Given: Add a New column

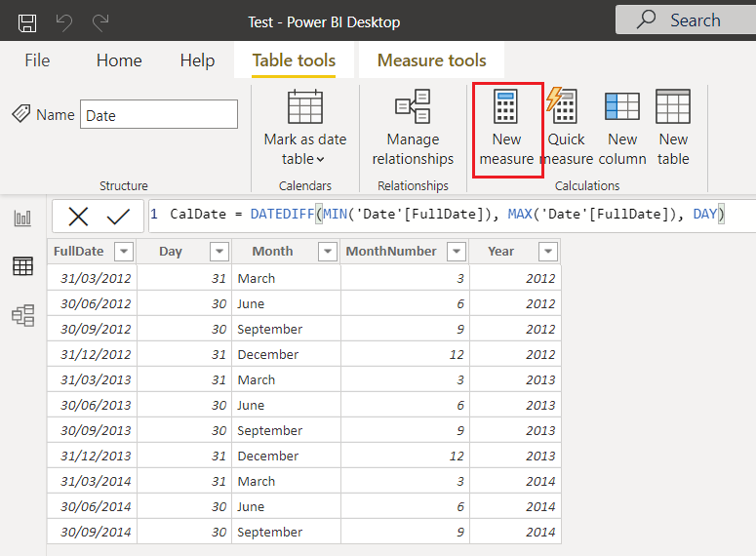Looking at the screenshot, I should point(622,130).
